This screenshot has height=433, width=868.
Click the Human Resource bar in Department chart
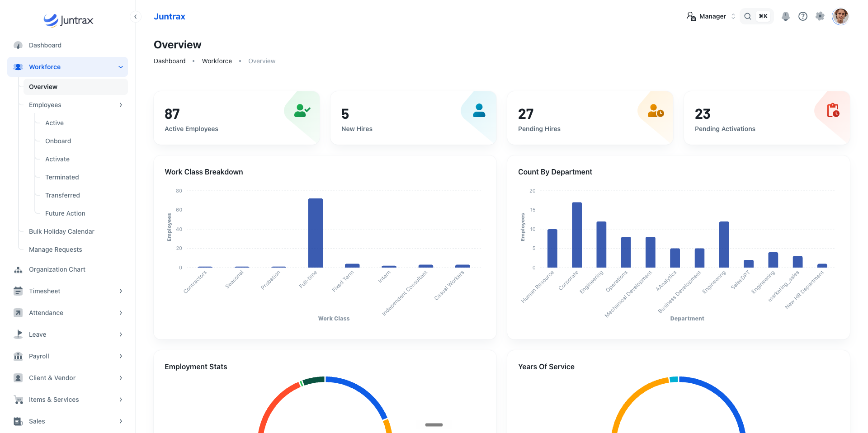tap(552, 249)
